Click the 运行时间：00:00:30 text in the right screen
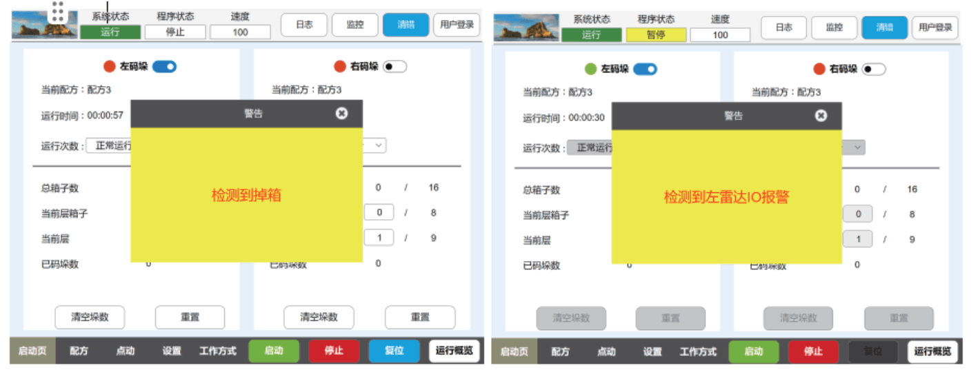The width and height of the screenshot is (980, 372). pyautogui.click(x=563, y=118)
